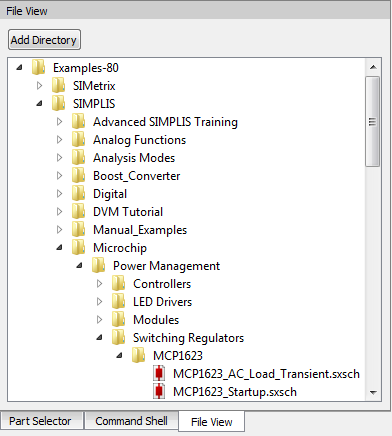Select Advanced SIMPLIS Training folder icon
The height and width of the screenshot is (436, 392).
click(78, 121)
